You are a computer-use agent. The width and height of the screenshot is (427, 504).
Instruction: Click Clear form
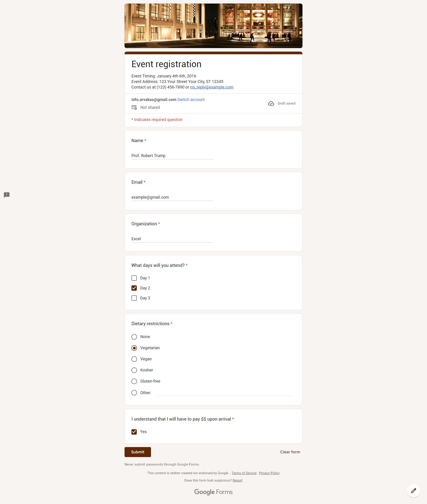[290, 452]
